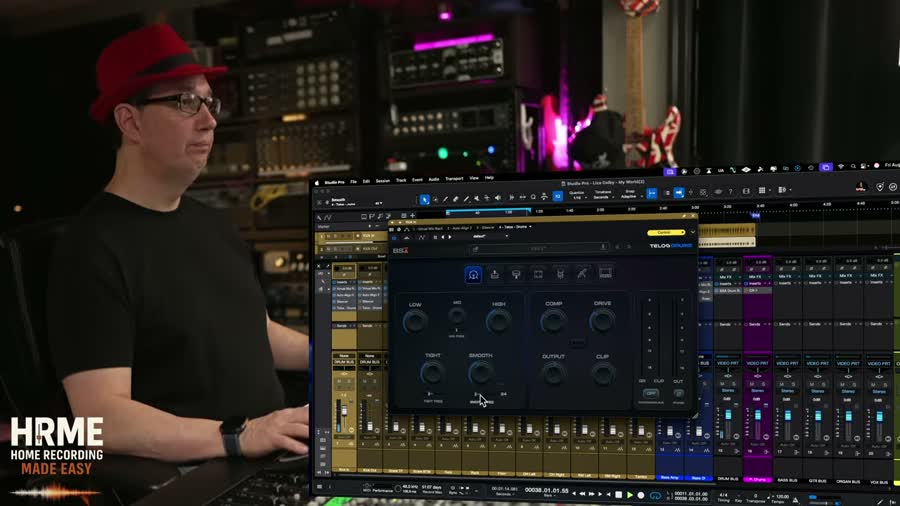900x506 pixels.
Task: Click the LOW knob in plugin
Action: pos(414,322)
